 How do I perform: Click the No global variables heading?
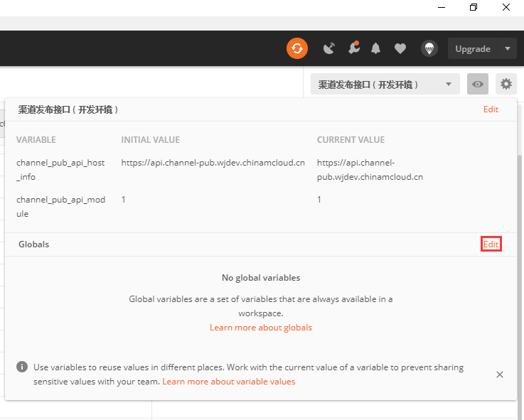click(x=261, y=278)
